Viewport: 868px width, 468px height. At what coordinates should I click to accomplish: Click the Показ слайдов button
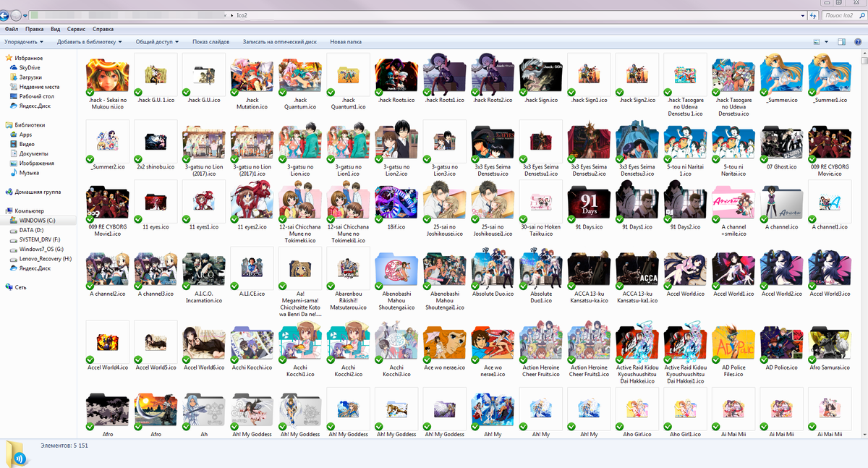point(211,42)
